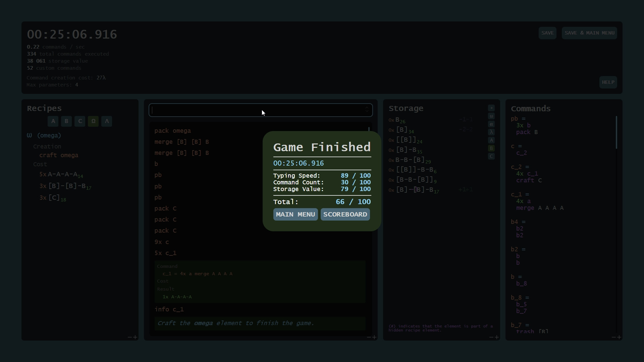644x362 pixels.
Task: Click the asterisk filter atop the Storage filters
Action: pos(491,108)
